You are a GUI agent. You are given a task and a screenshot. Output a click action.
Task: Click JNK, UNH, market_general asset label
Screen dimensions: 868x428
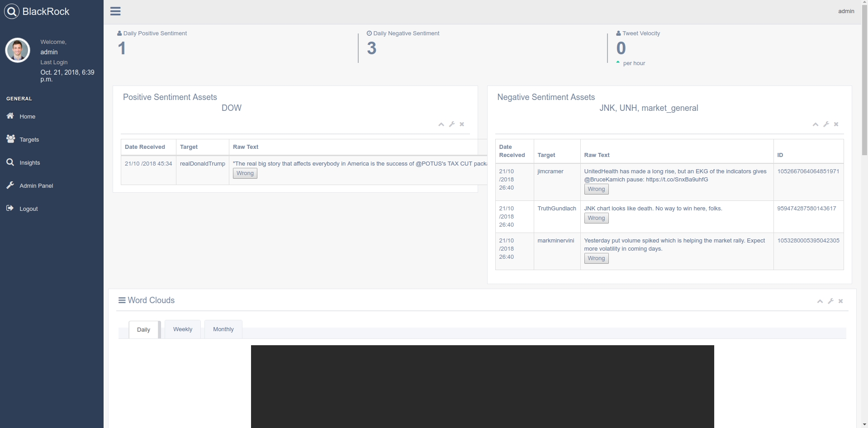coord(649,108)
